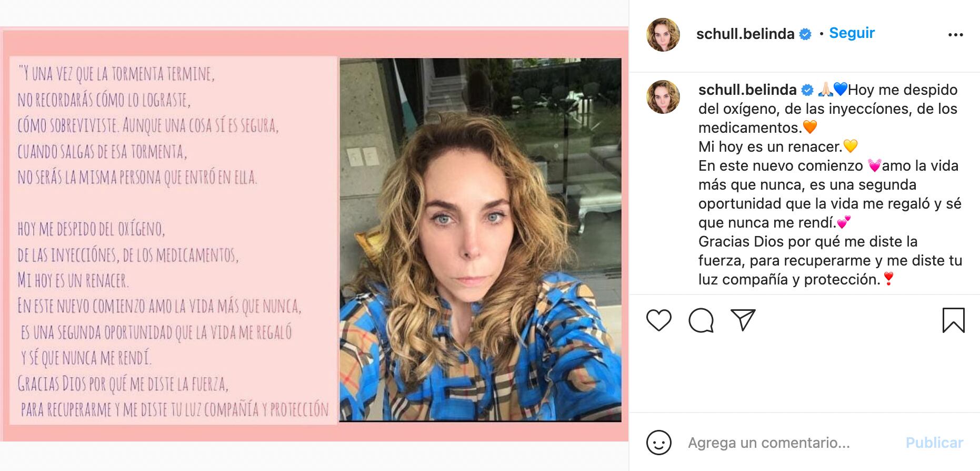This screenshot has height=471, width=980.
Task: Open comments with speech bubble icon
Action: (701, 320)
